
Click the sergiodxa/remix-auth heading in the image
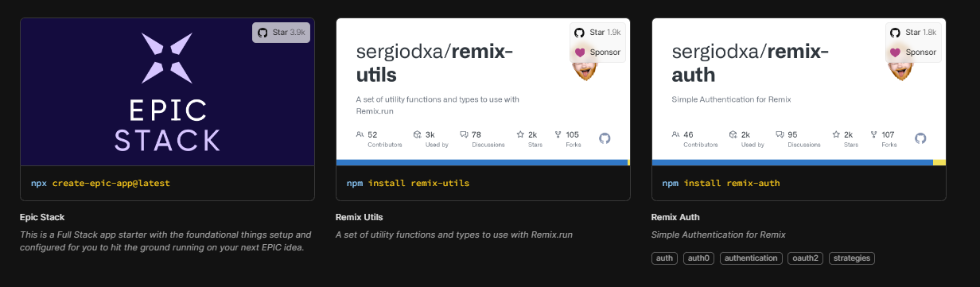[750, 63]
